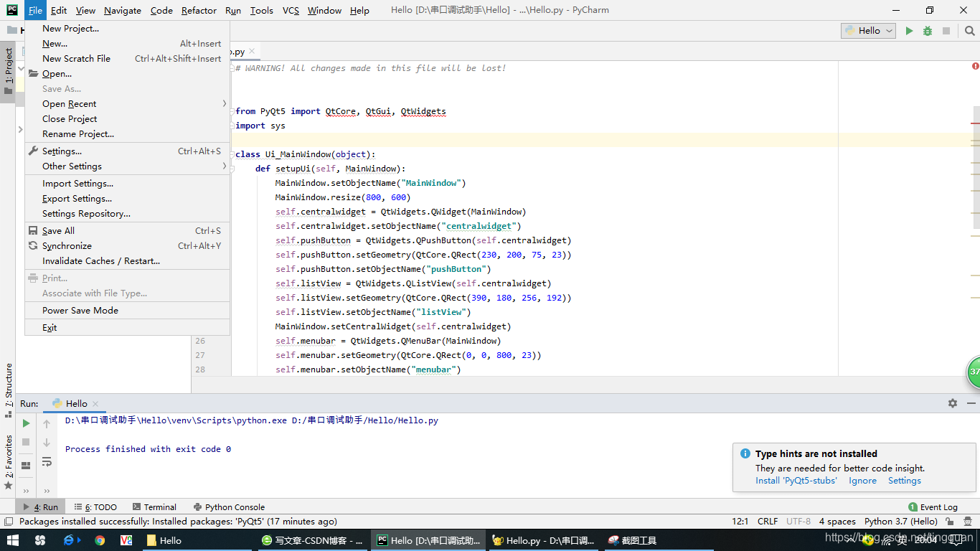Viewport: 980px width, 551px height.
Task: Expand the Other Settings submenu
Action: [x=70, y=166]
